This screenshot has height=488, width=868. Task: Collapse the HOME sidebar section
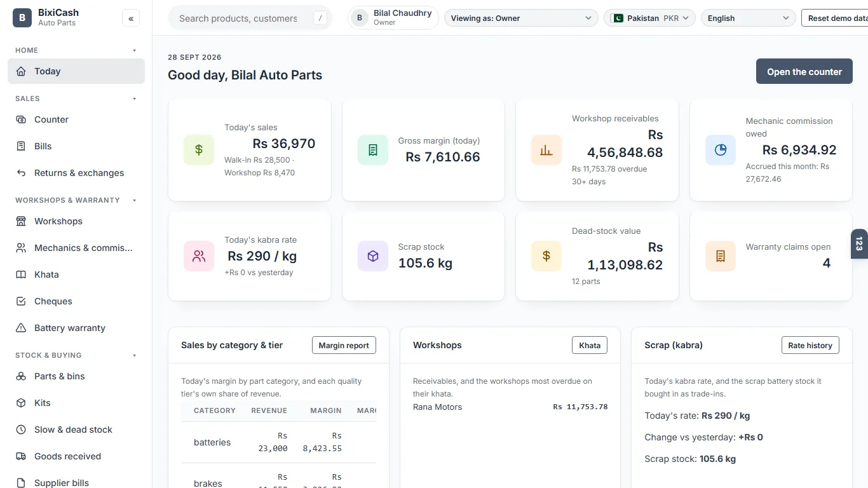pos(76,50)
